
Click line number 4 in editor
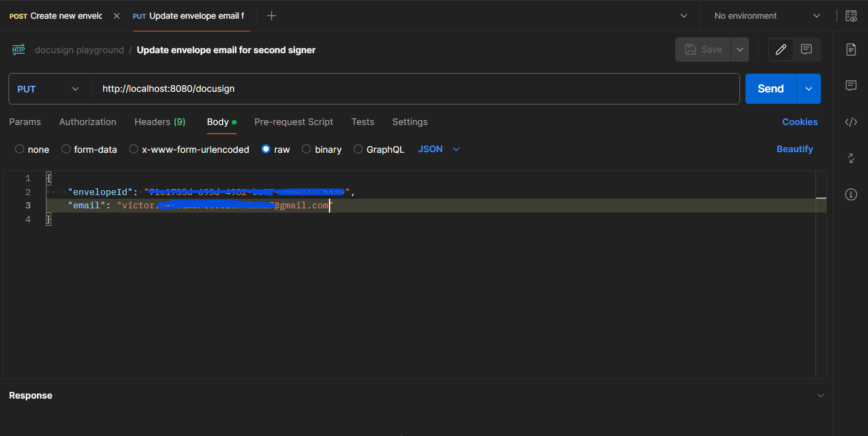pos(28,220)
